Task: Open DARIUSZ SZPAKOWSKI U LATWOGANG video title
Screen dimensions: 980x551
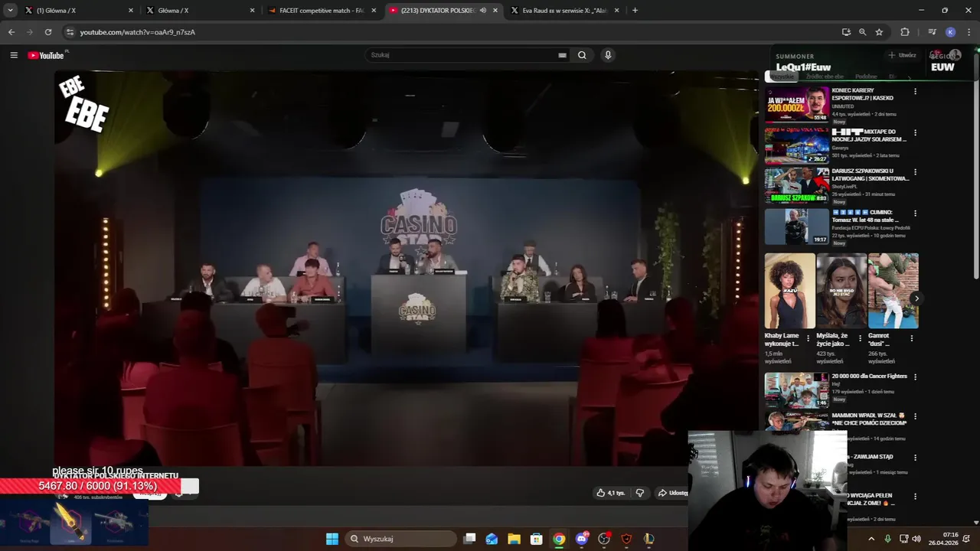Action: 871,174
